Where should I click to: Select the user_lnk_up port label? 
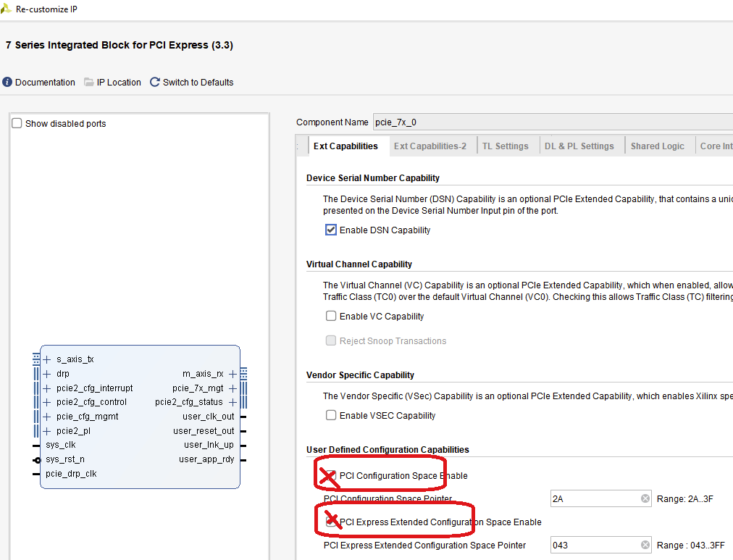pos(209,445)
